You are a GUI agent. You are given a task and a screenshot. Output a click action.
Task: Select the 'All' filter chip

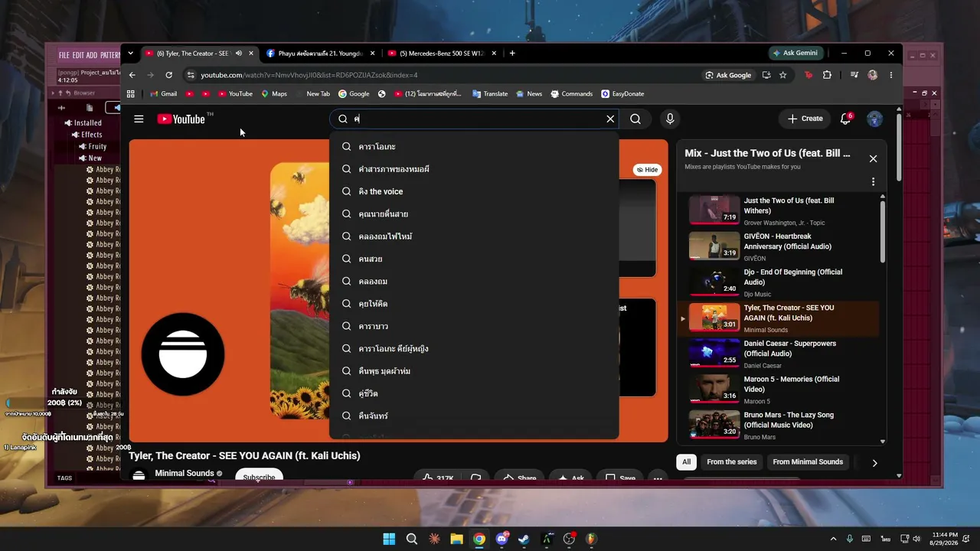[x=686, y=462]
